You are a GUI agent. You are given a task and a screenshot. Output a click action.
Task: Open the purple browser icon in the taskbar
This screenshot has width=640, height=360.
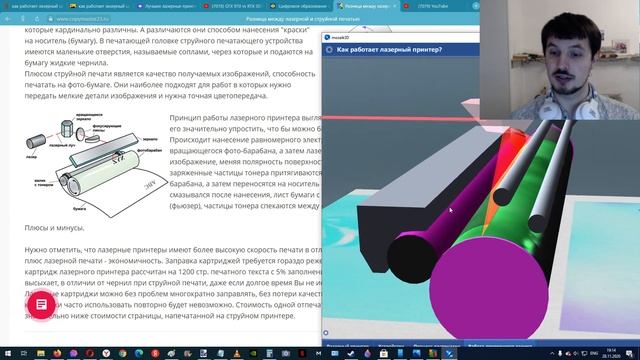coord(73,353)
